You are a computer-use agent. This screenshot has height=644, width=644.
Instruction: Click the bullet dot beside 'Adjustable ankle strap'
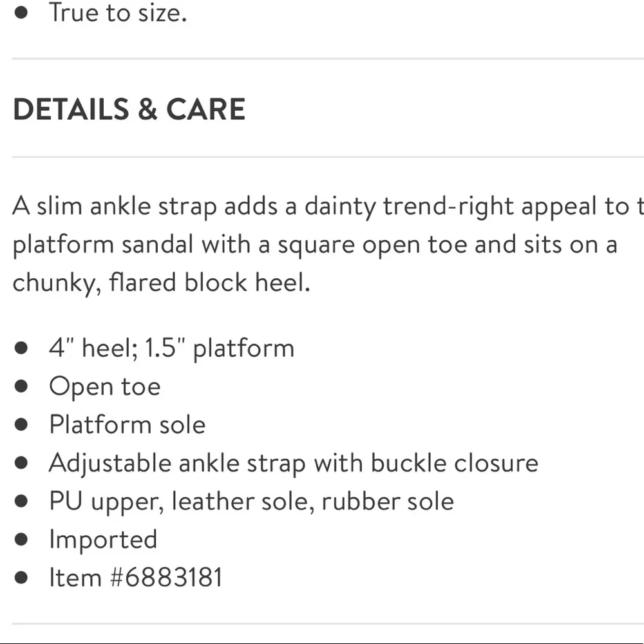(x=21, y=462)
